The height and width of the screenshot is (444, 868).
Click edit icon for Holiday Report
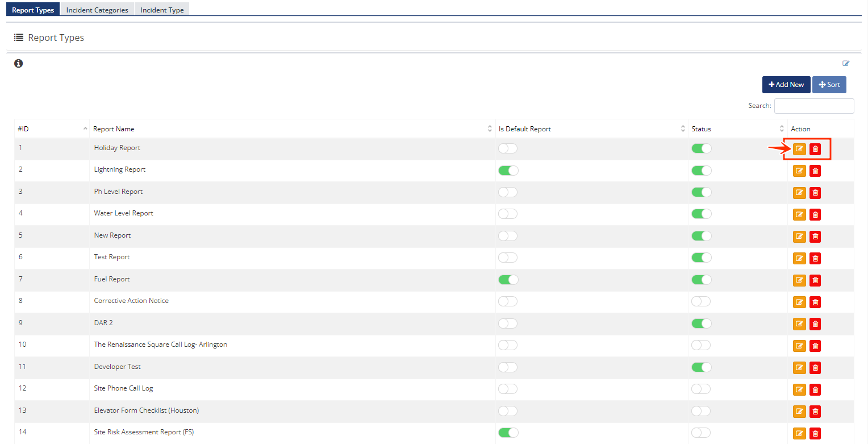point(799,149)
